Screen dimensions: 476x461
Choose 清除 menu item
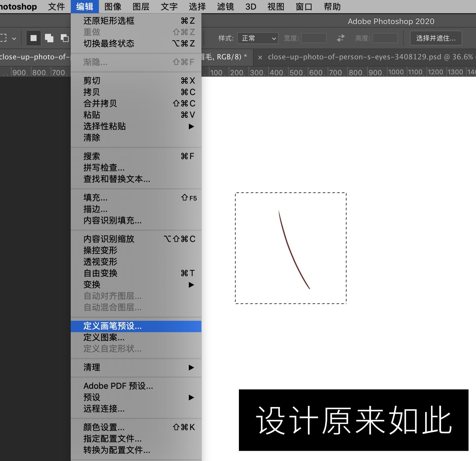click(136, 138)
